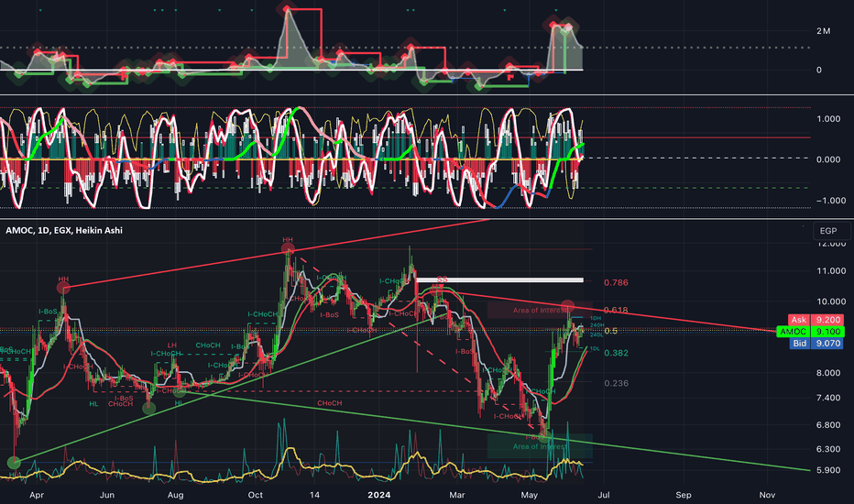Viewport: 854px width, 504px height.
Task: Select the HH marker circle at October peak
Action: [288, 249]
